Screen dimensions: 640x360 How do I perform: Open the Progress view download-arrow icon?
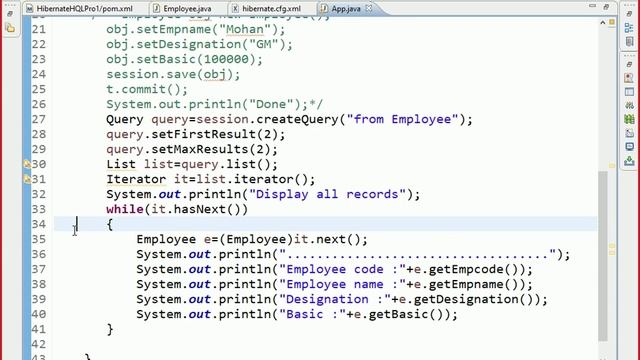(x=629, y=161)
